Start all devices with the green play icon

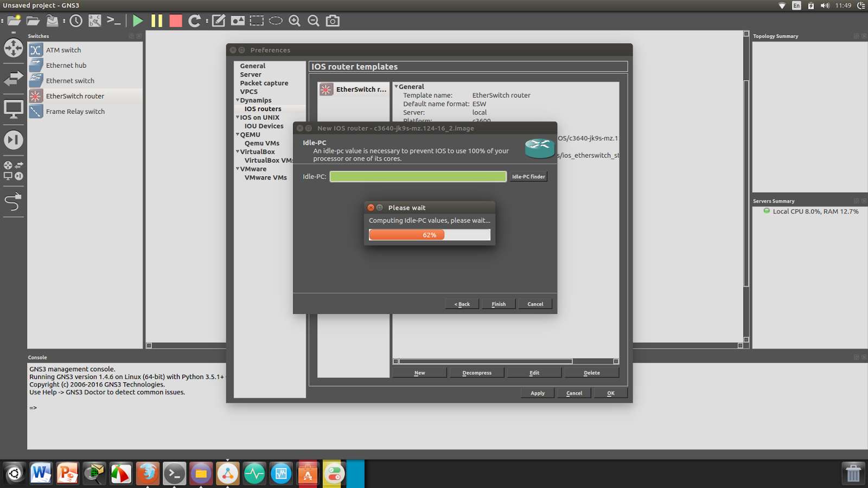[x=138, y=21]
